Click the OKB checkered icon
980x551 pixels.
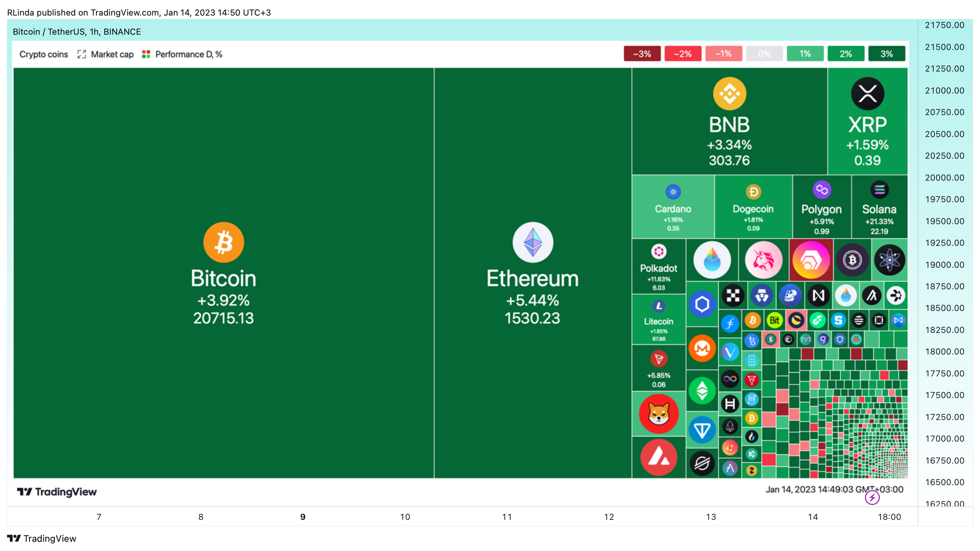(733, 295)
